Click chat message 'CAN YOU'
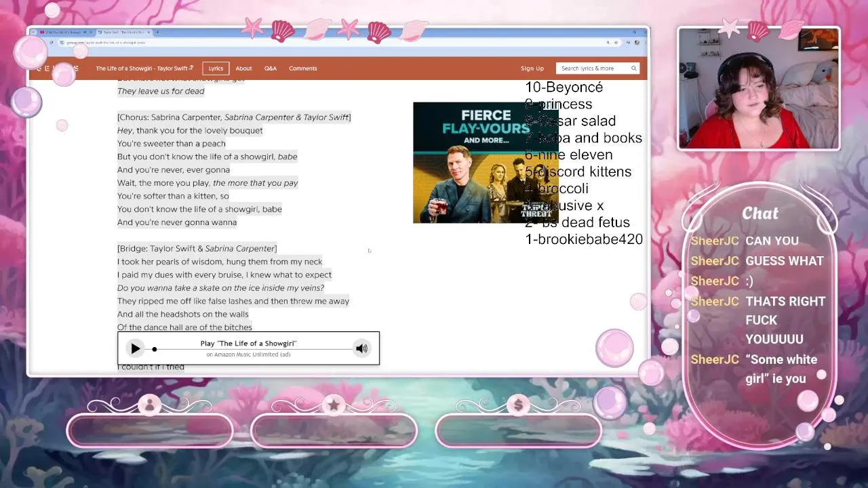 [x=772, y=241]
